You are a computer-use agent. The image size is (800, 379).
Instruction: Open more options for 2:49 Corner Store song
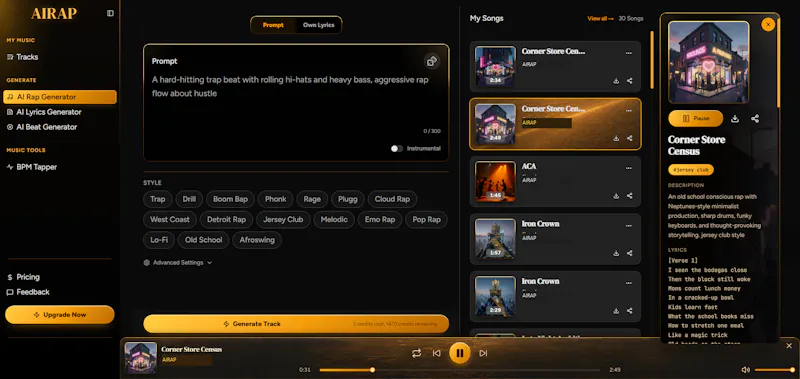tap(629, 110)
